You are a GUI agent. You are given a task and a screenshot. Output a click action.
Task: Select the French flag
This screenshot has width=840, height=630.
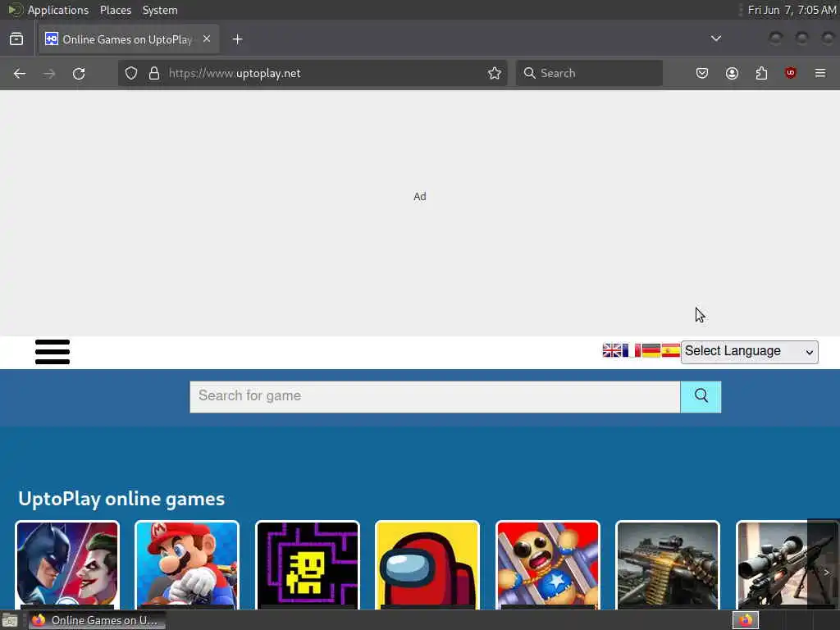click(x=632, y=351)
